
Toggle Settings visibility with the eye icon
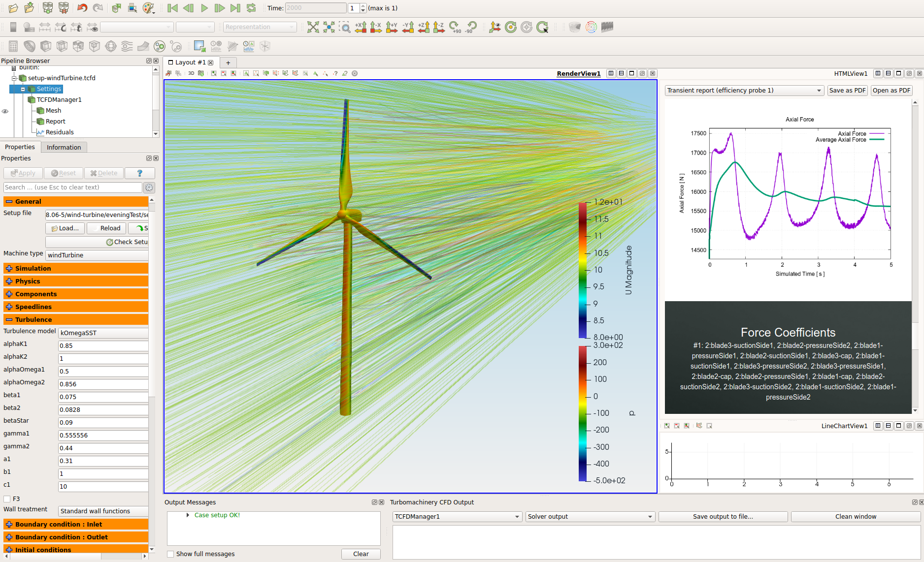(x=5, y=111)
